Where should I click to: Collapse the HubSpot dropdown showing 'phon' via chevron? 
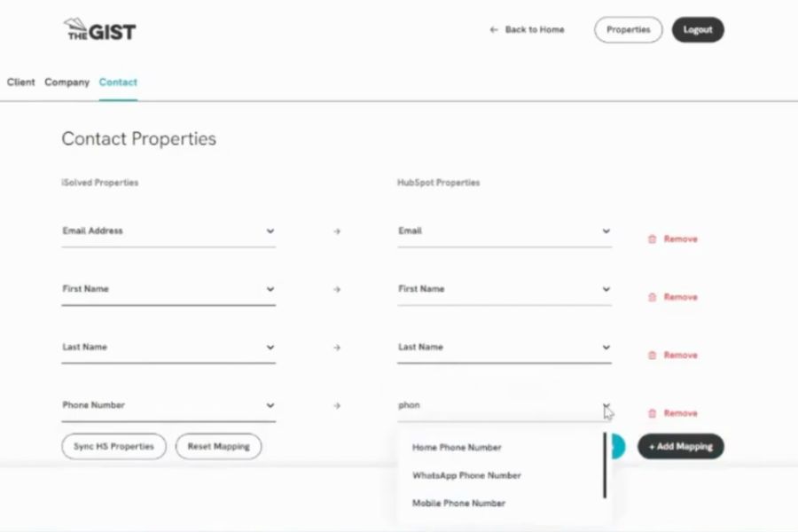pyautogui.click(x=606, y=406)
